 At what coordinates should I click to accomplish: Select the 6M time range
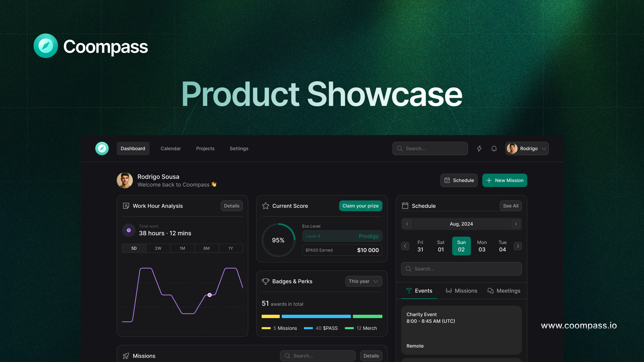[x=207, y=248]
